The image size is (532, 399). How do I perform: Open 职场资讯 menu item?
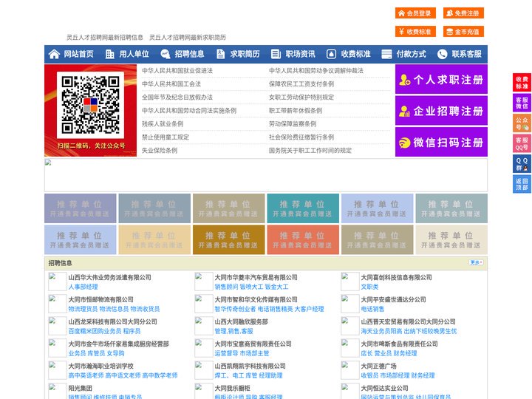tap(300, 54)
